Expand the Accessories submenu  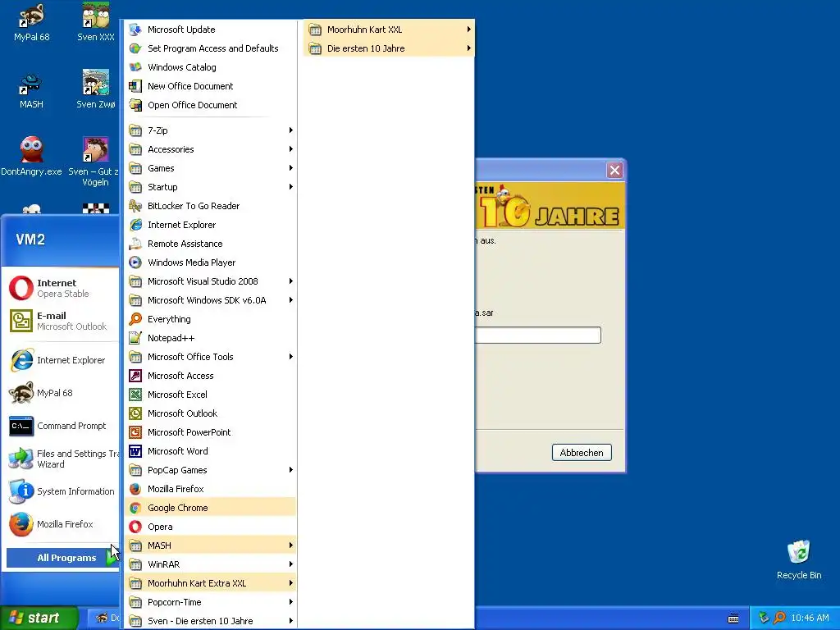click(x=211, y=149)
